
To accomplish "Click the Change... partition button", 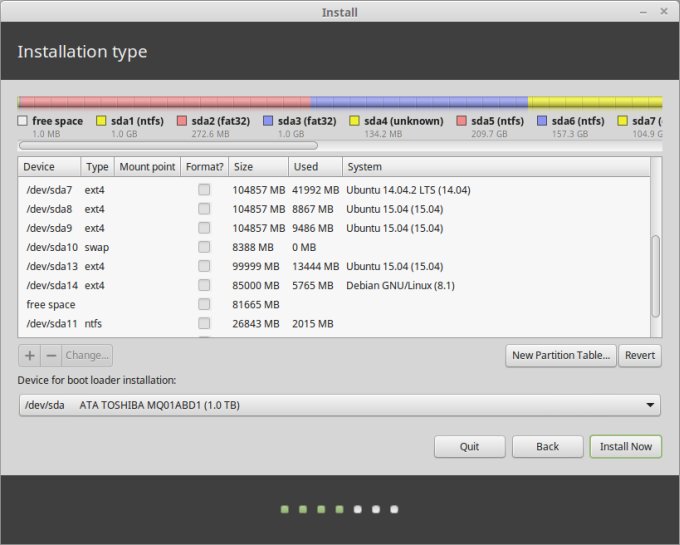I will click(x=87, y=356).
